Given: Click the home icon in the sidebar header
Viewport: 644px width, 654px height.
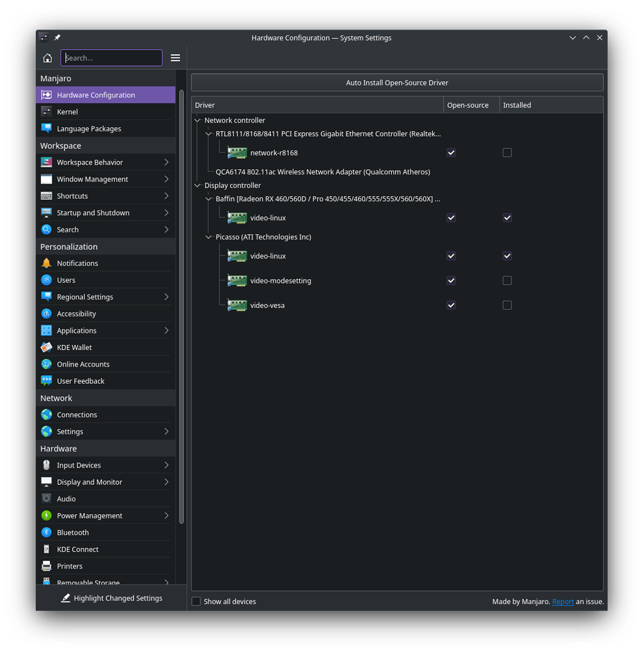Looking at the screenshot, I should tap(47, 58).
